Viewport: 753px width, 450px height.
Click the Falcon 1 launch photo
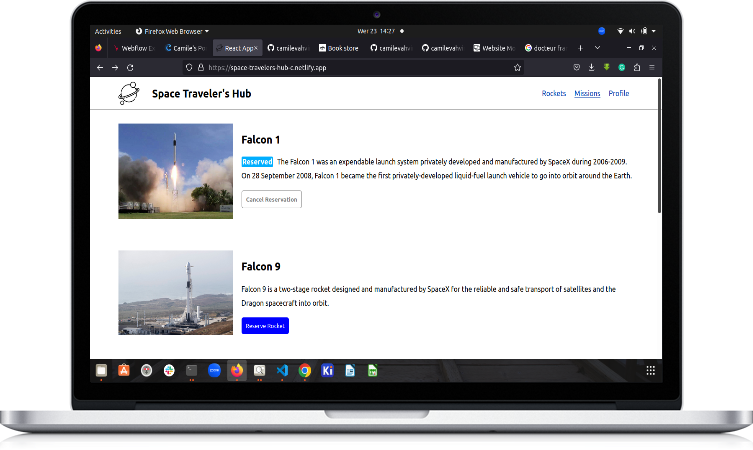coord(176,171)
